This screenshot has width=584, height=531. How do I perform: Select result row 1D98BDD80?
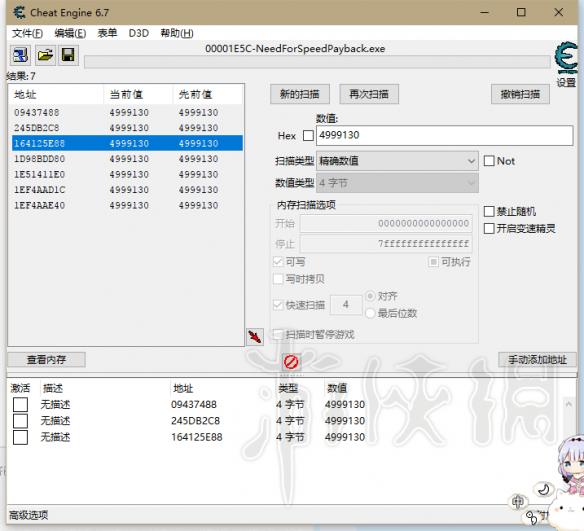(x=127, y=159)
